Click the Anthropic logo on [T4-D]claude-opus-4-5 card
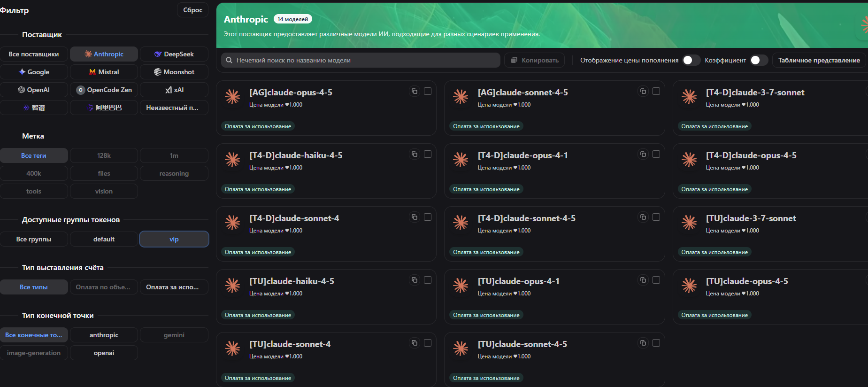This screenshot has height=387, width=868. pyautogui.click(x=689, y=160)
